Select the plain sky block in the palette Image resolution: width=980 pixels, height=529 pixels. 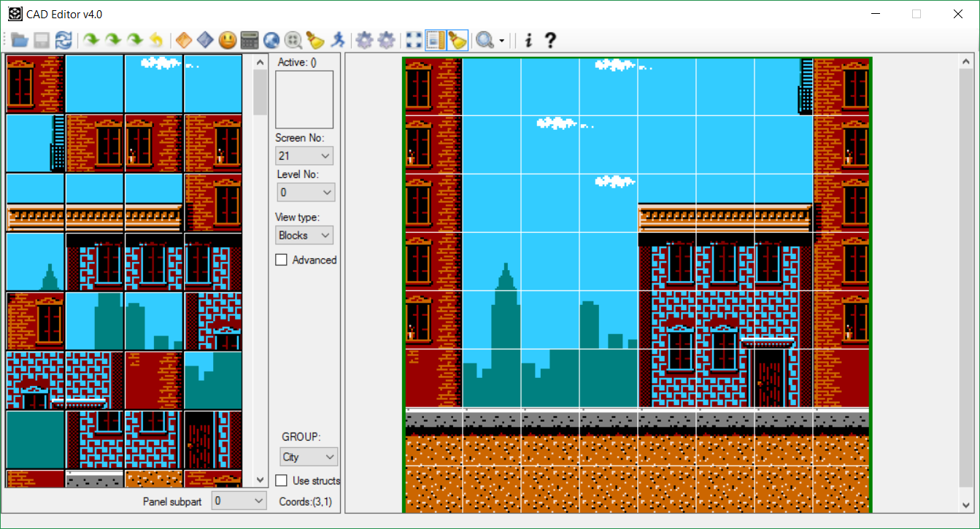coord(95,84)
